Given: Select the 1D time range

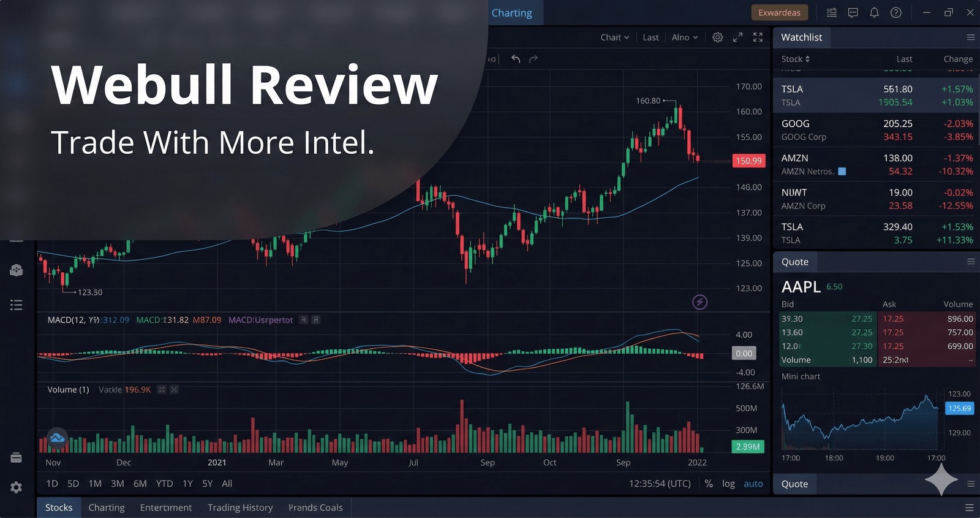Looking at the screenshot, I should [52, 484].
